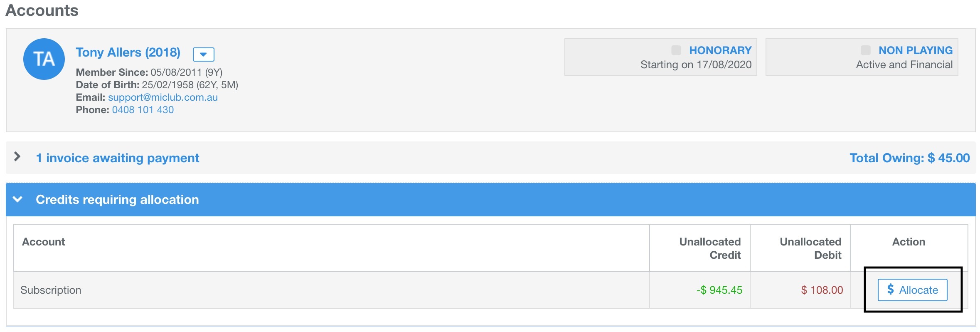This screenshot has width=980, height=332.
Task: Tick the Non Playing checkbox
Action: pyautogui.click(x=866, y=50)
